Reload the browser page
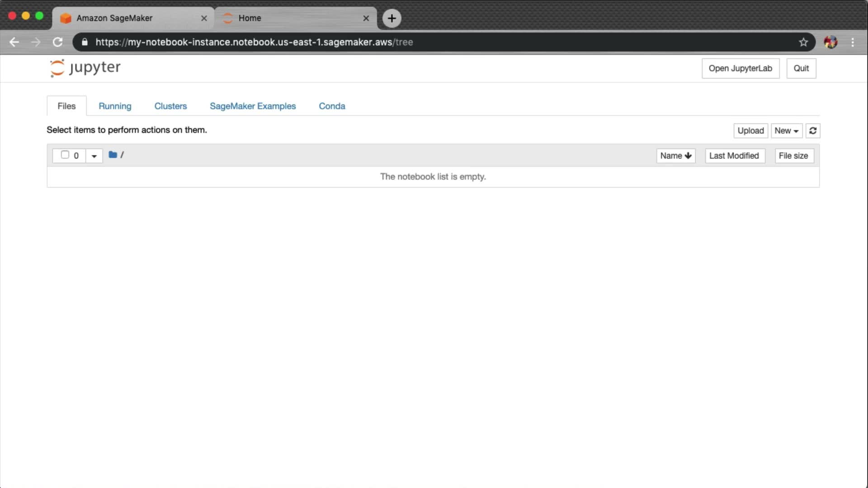The image size is (868, 488). 57,42
